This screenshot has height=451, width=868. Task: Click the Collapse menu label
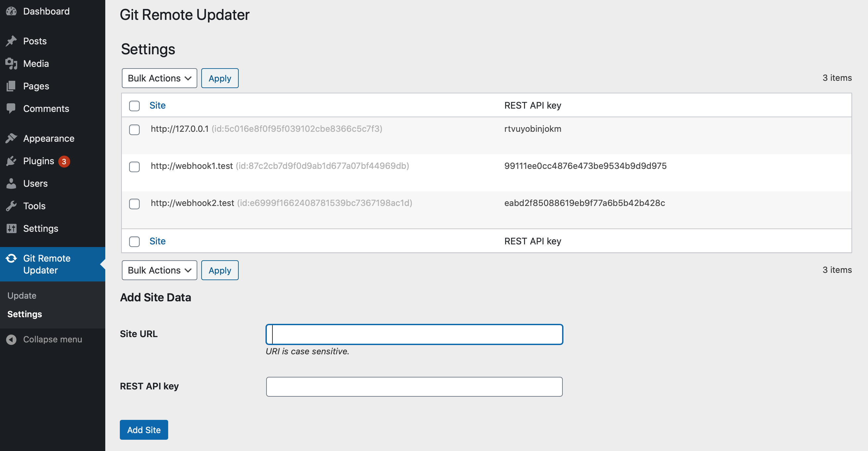pyautogui.click(x=53, y=339)
